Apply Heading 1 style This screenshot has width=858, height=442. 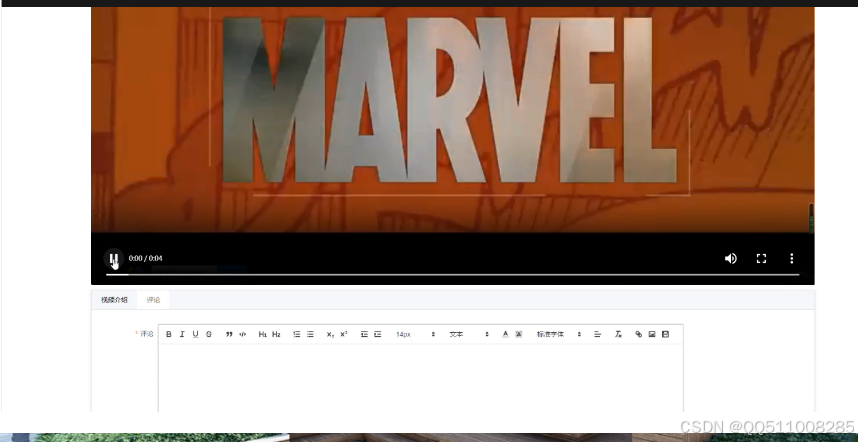tap(263, 334)
